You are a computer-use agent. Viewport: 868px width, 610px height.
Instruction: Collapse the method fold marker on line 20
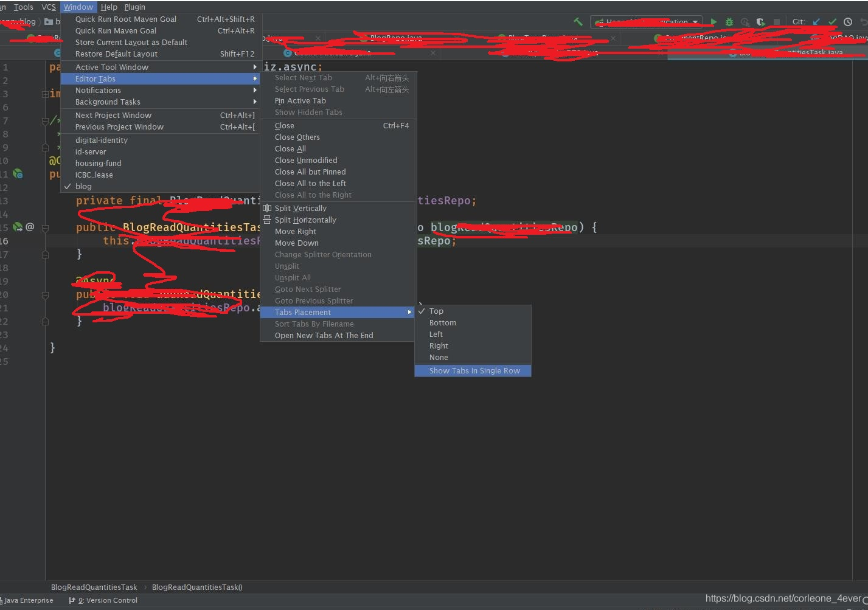[45, 294]
